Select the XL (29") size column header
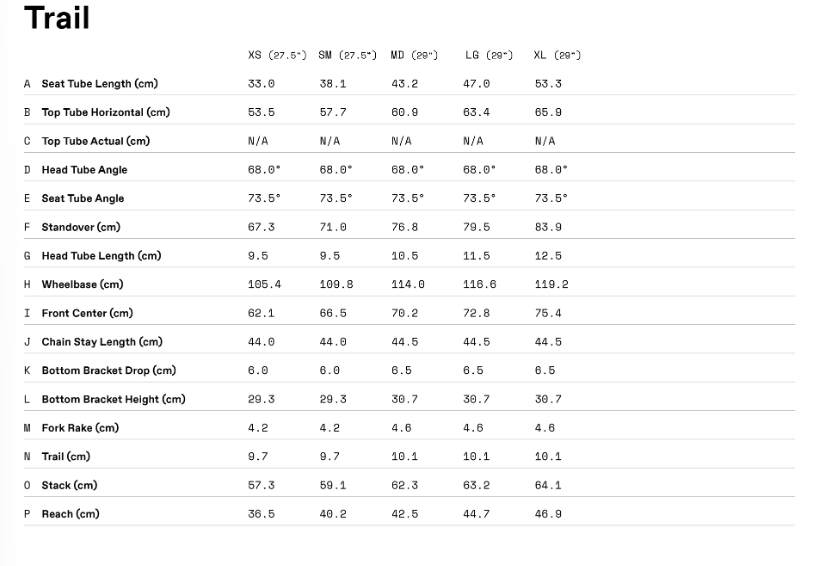817x566 pixels. point(557,55)
